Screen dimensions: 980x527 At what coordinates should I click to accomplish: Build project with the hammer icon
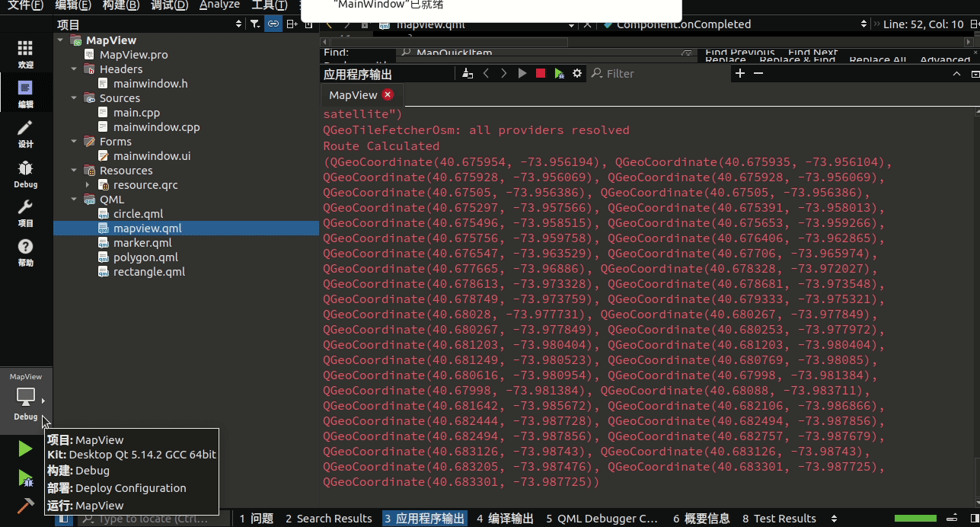(x=25, y=506)
